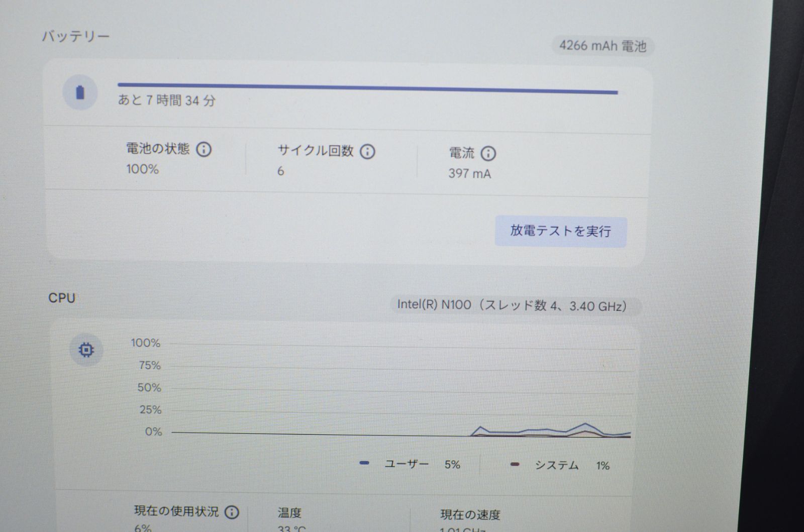Select the バッテリー section heading
The height and width of the screenshot is (532, 804).
75,37
